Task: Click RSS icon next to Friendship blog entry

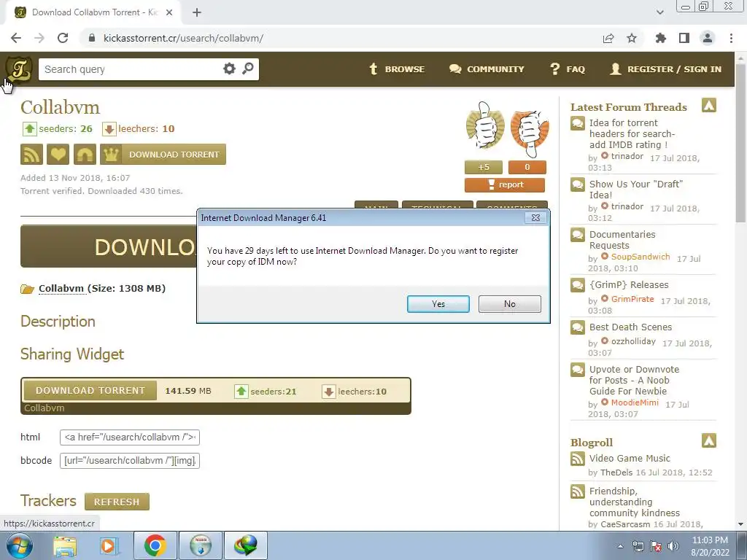Action: [578, 491]
